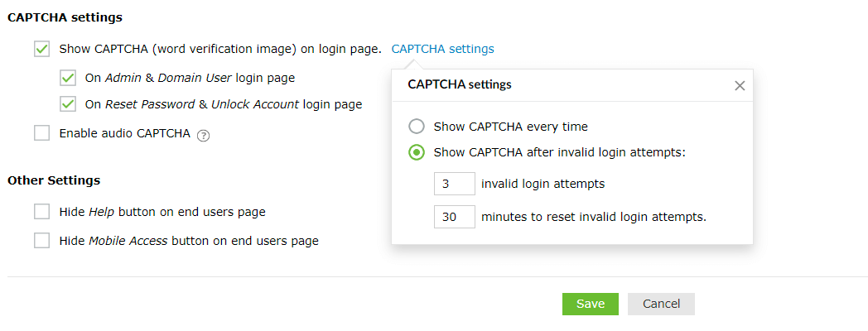Enable audio CAPTCHA checkbox

[42, 133]
